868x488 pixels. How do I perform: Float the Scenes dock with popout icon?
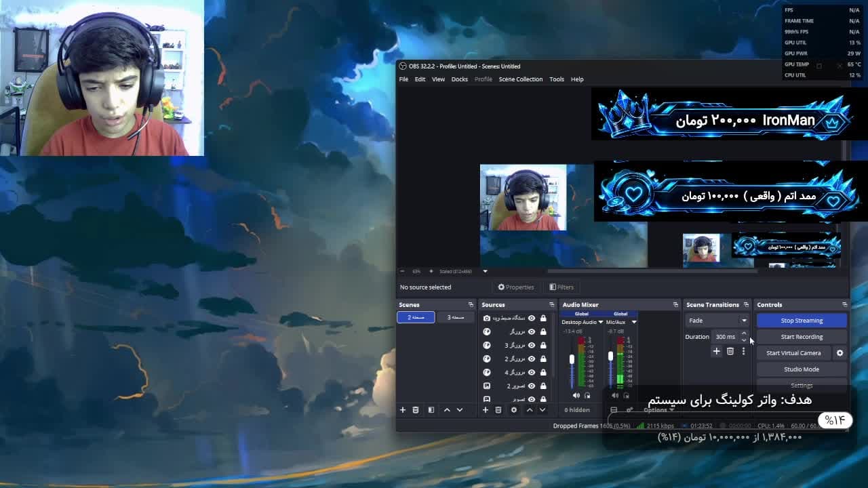[471, 305]
